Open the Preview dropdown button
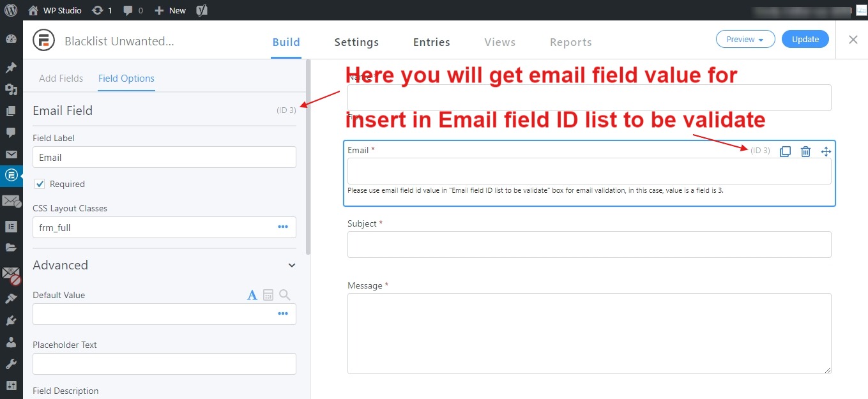This screenshot has height=399, width=868. click(745, 39)
